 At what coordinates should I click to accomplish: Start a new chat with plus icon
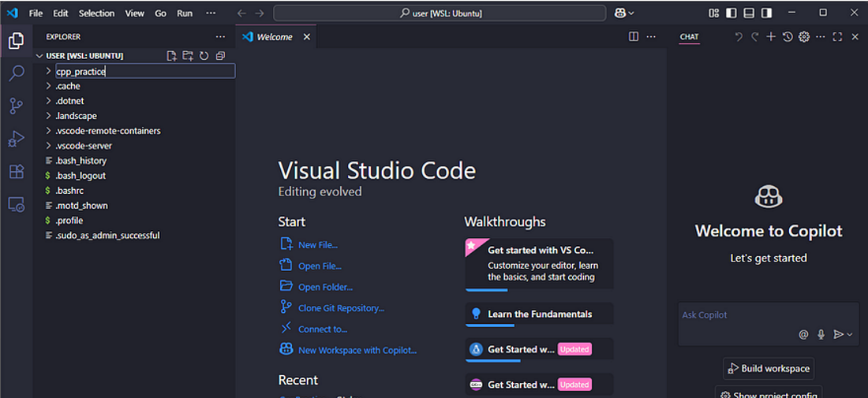click(771, 37)
